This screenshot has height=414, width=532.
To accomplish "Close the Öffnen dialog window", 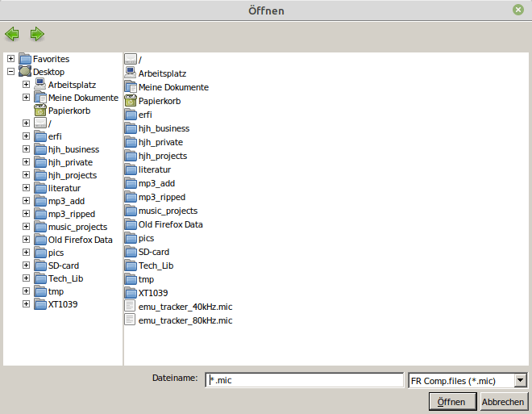I will pos(518,10).
